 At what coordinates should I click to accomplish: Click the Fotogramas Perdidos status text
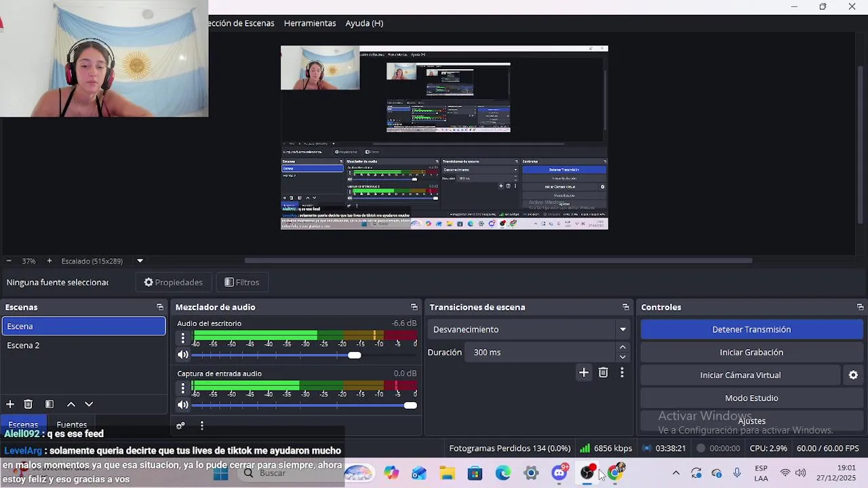click(509, 448)
